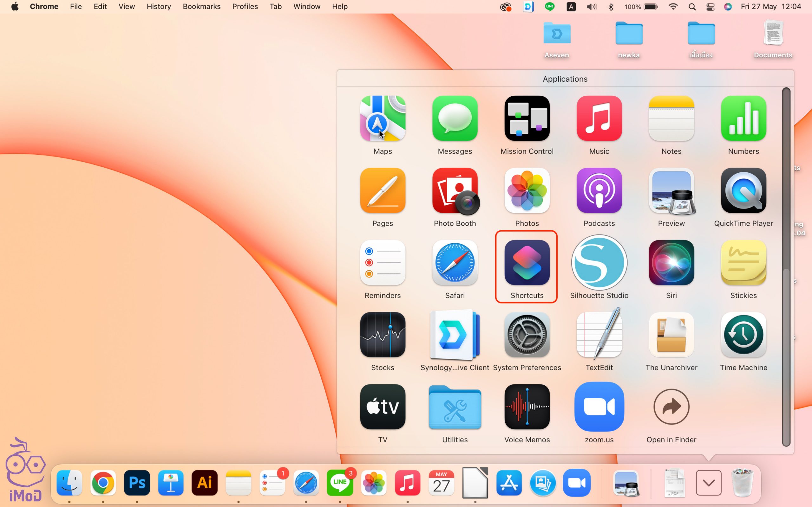812x507 pixels.
Task: Launch QuickTime Player
Action: click(743, 191)
